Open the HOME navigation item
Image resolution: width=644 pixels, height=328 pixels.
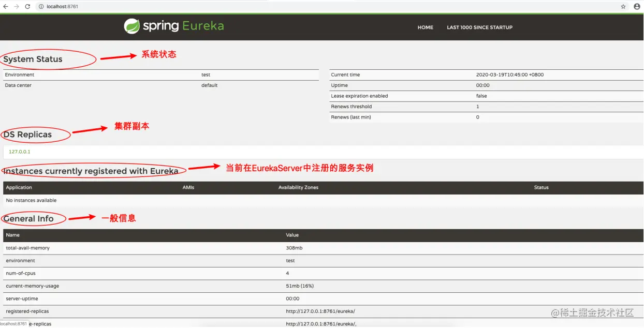426,27
